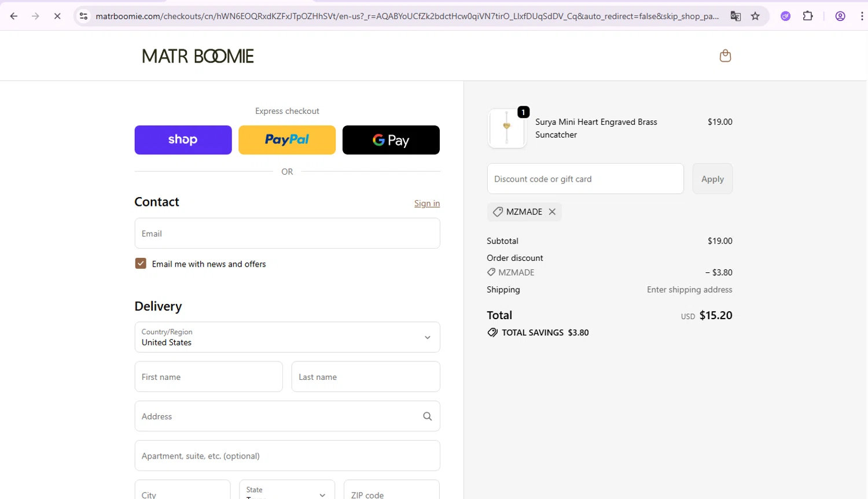Click the Matr Boomie logo
This screenshot has height=499, width=868.
pos(198,56)
